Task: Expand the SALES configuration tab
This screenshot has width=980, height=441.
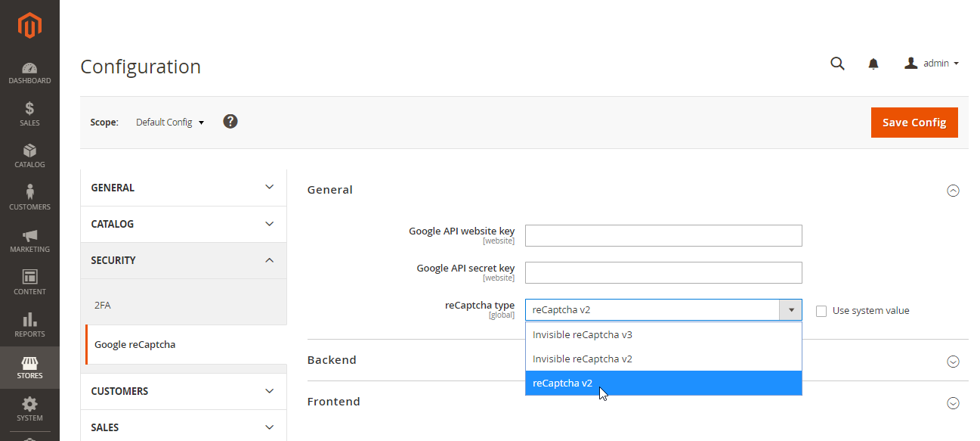Action: click(184, 427)
